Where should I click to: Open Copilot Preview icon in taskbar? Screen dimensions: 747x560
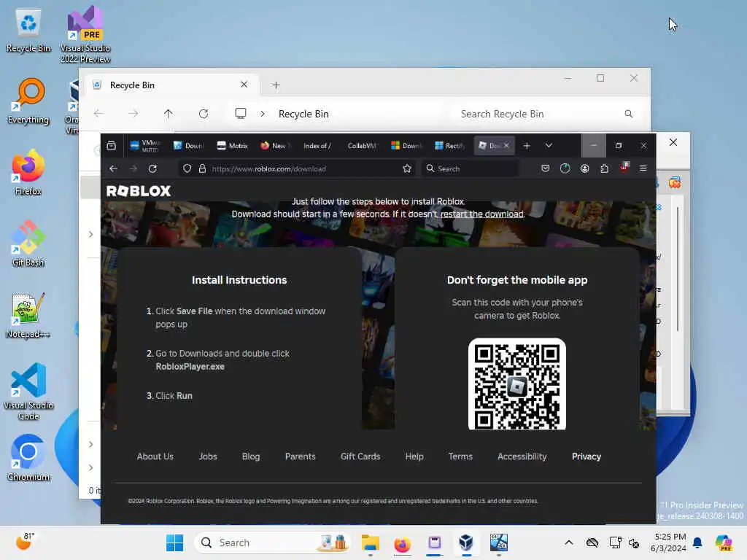point(724,542)
